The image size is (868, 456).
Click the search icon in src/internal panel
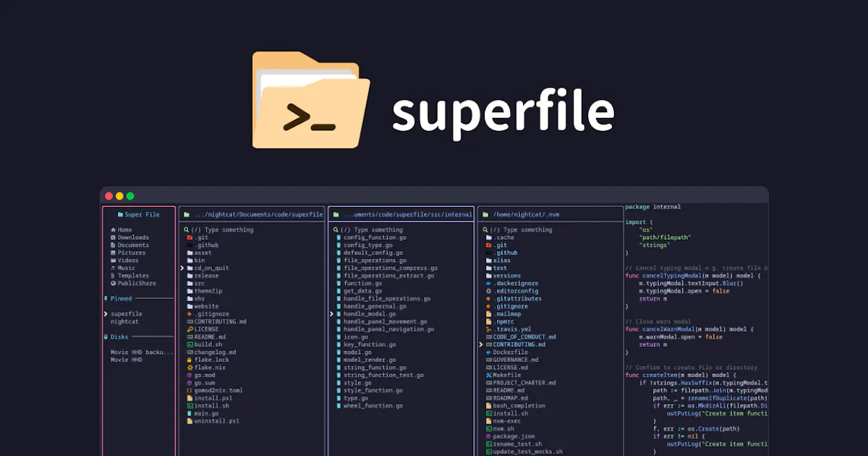(x=336, y=230)
